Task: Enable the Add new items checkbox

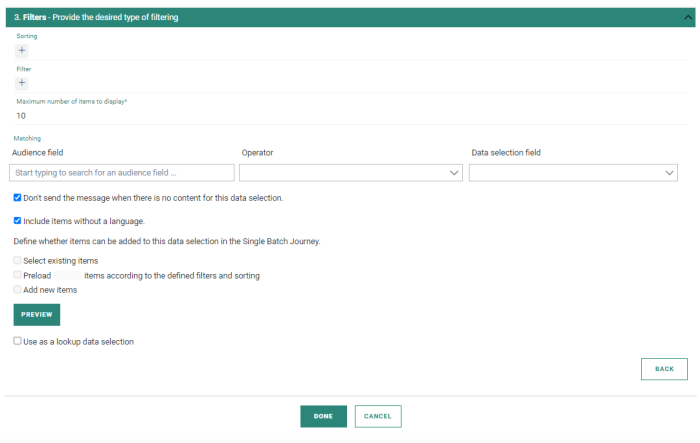Action: 18,290
